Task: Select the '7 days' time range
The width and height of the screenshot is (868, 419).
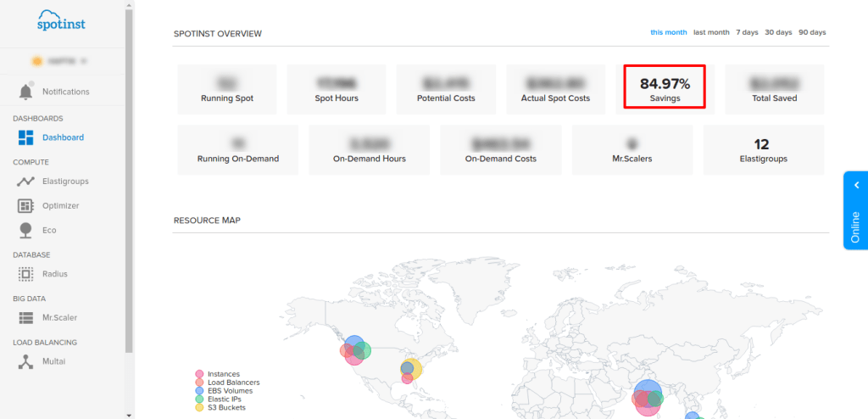Action: (747, 32)
